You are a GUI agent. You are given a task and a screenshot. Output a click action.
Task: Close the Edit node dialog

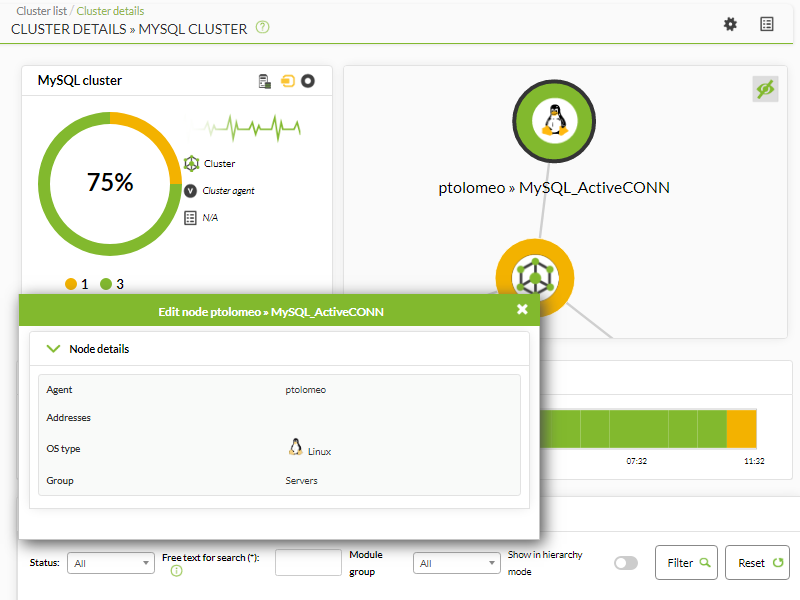tap(522, 309)
